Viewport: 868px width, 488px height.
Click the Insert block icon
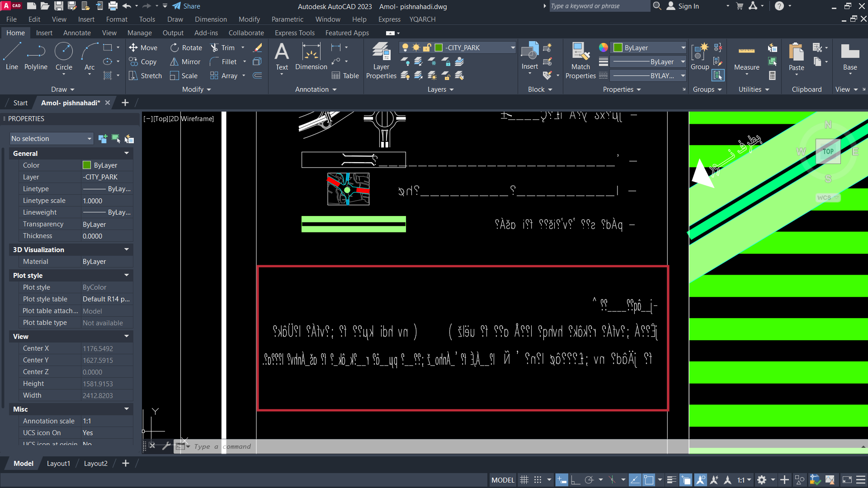pyautogui.click(x=529, y=56)
